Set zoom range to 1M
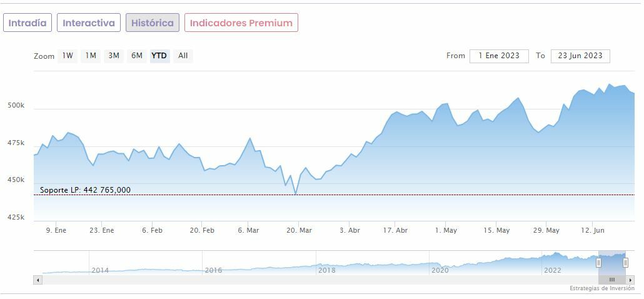 pyautogui.click(x=91, y=56)
